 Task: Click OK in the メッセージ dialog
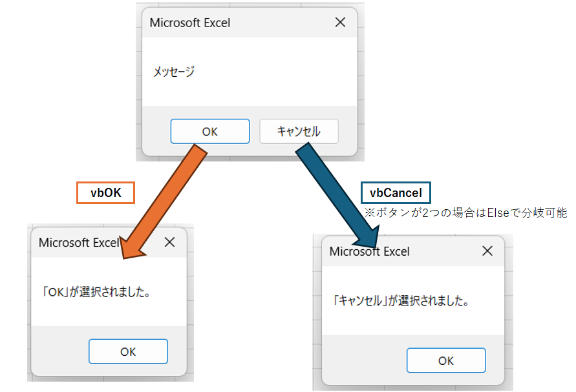click(209, 131)
